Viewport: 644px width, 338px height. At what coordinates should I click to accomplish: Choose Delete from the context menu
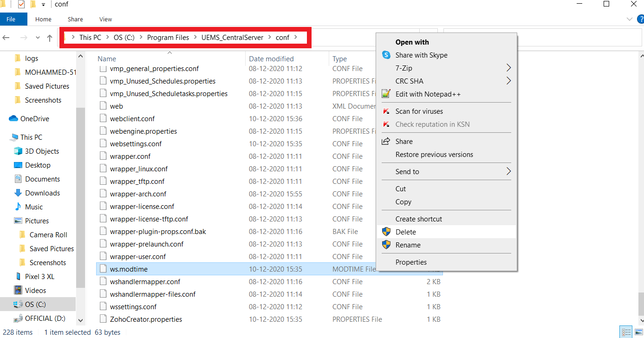click(405, 232)
